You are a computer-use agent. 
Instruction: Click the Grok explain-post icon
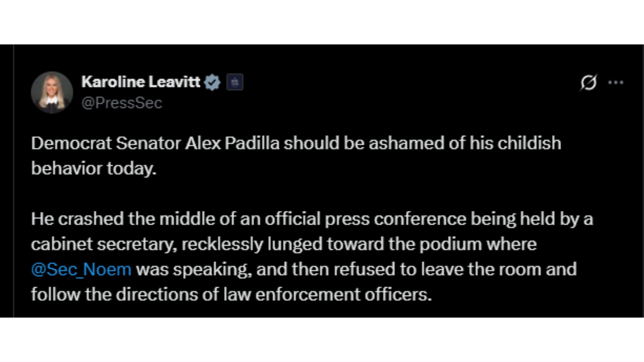coord(589,82)
